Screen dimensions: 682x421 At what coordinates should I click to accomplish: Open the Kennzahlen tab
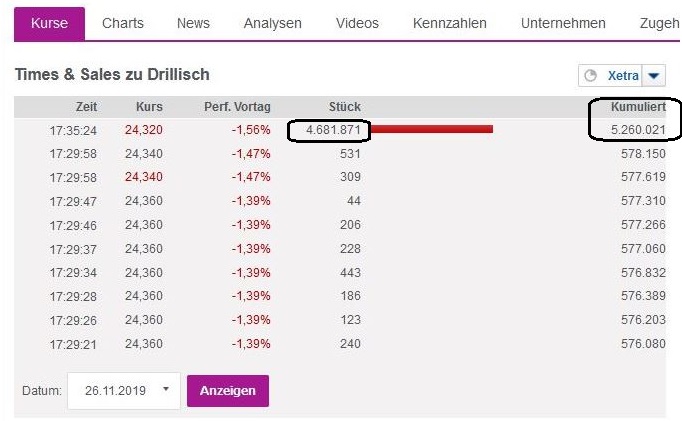(450, 23)
